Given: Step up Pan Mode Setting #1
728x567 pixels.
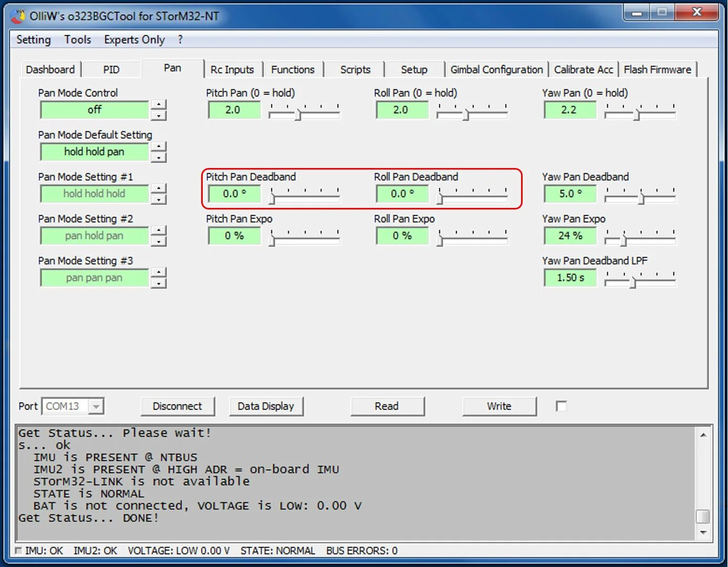Looking at the screenshot, I should point(159,188).
